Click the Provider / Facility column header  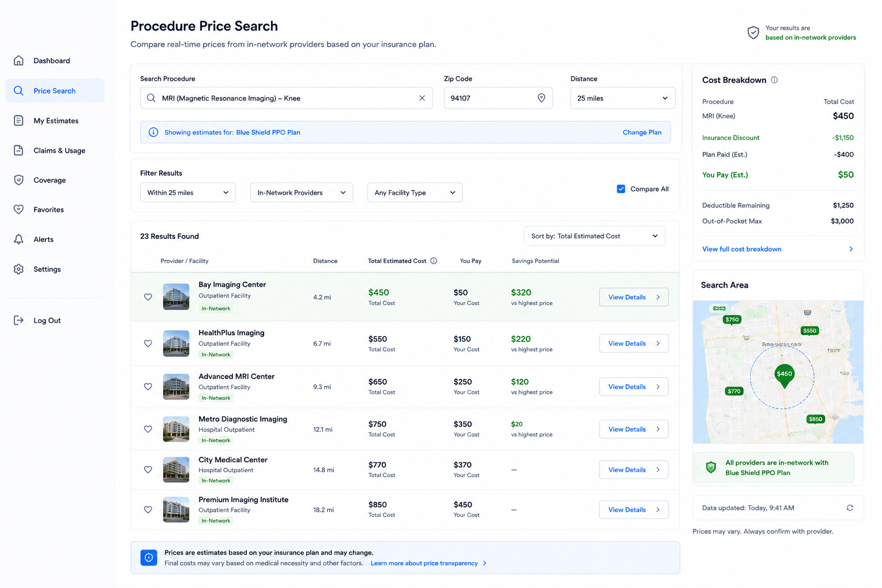[184, 261]
